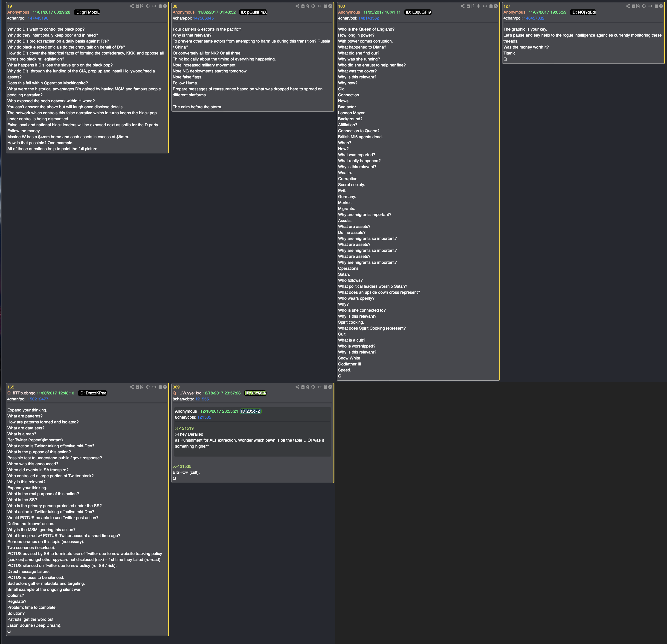The height and width of the screenshot is (644, 667).
Task: Collapse post 165 with the circled up-arrow
Action: 165,387
